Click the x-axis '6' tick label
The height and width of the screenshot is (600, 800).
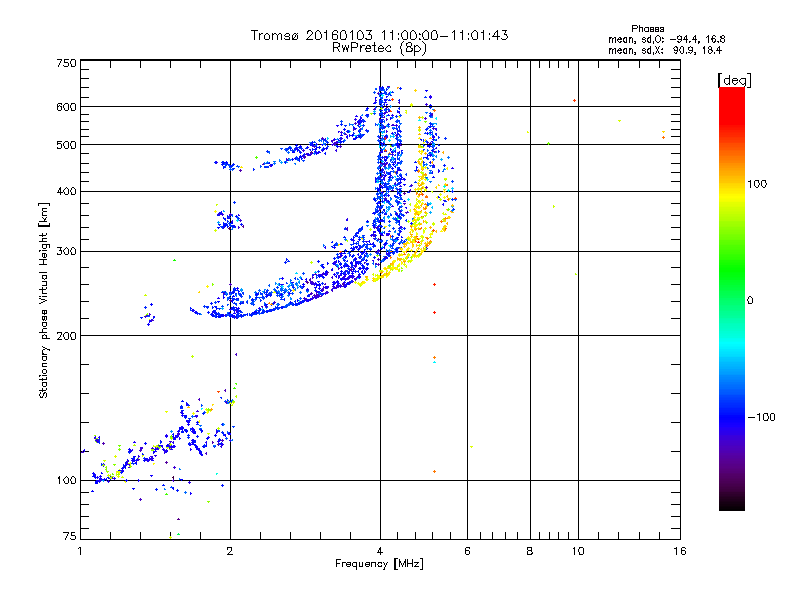[467, 551]
